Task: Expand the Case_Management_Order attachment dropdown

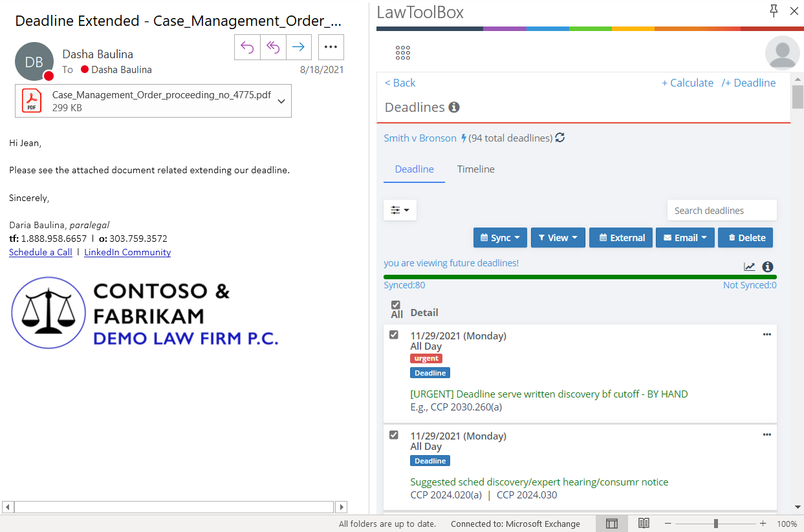Action: click(x=281, y=101)
